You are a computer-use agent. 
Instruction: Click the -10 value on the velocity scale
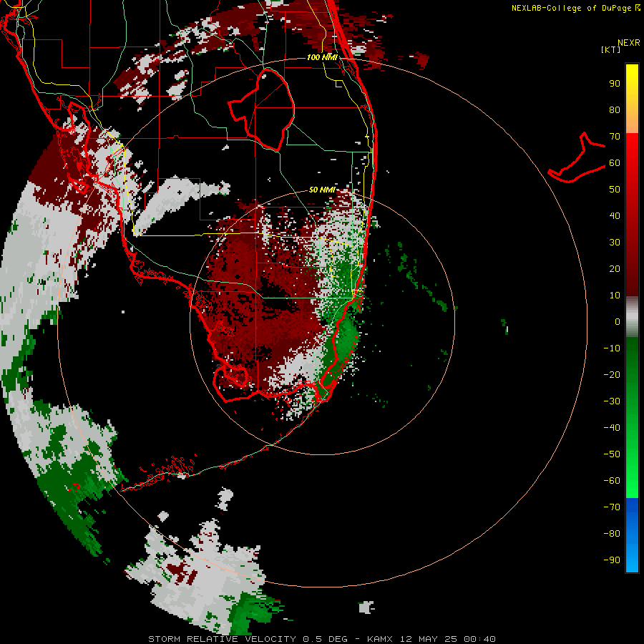point(612,348)
